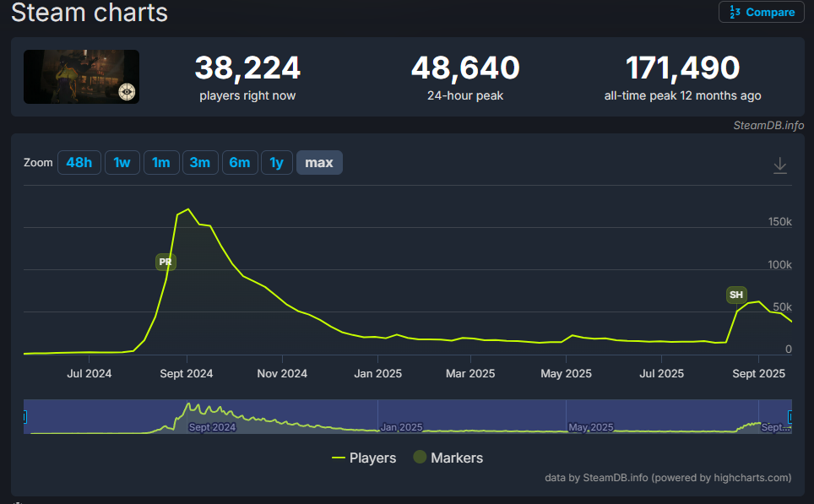Click the 150k y-axis label

click(x=779, y=222)
